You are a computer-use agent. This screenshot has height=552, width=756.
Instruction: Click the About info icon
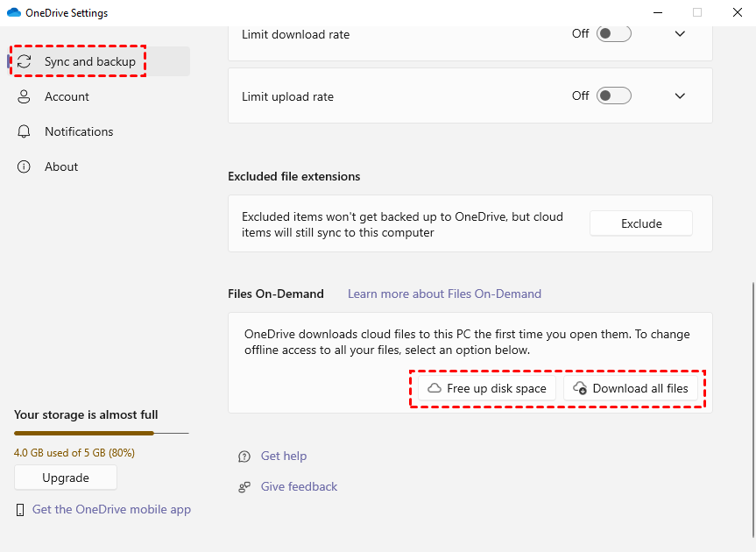click(25, 166)
